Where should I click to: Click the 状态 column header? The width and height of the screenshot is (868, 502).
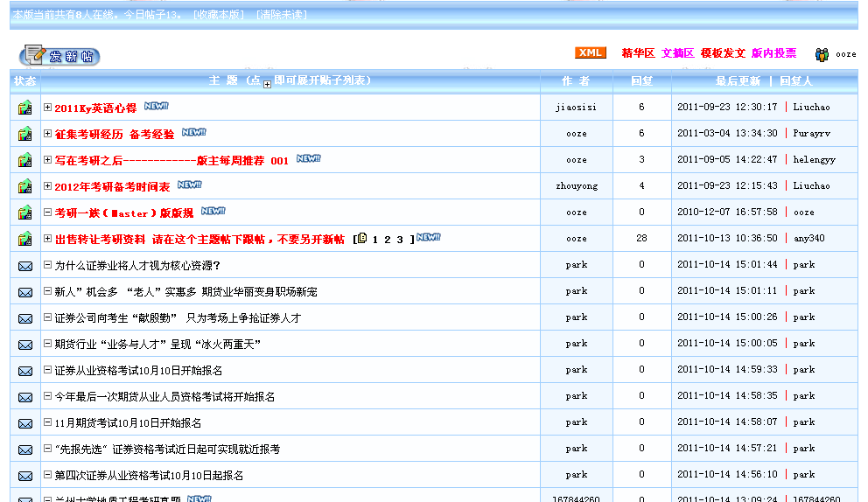(x=24, y=80)
